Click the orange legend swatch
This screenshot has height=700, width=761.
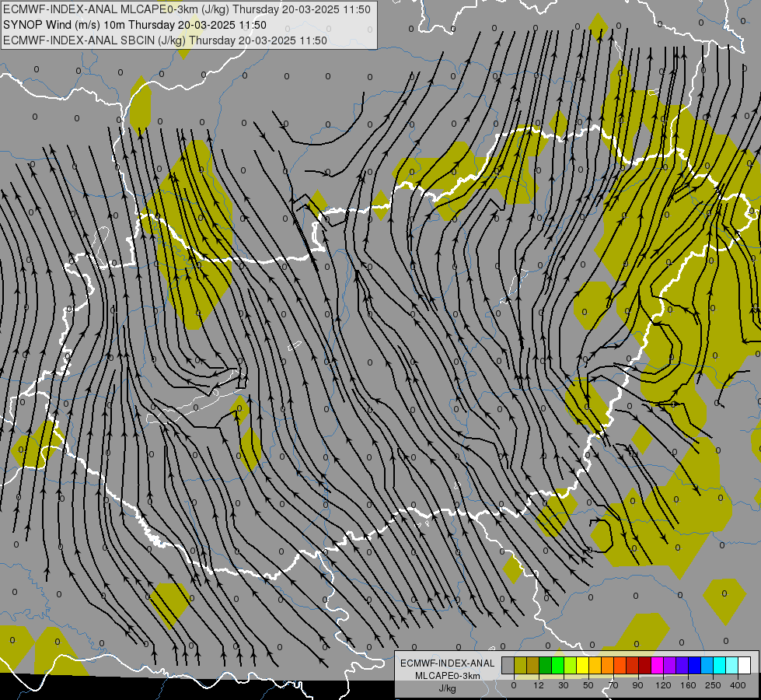point(608,665)
